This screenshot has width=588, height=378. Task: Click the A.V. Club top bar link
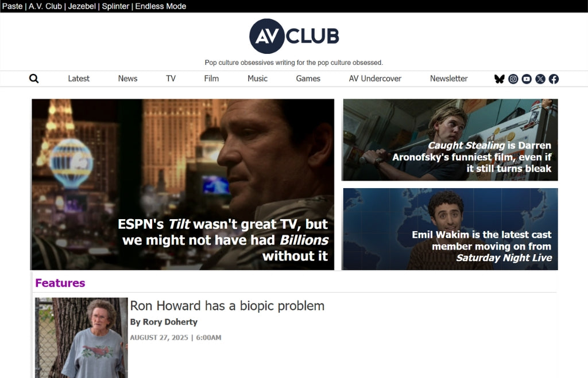(x=45, y=6)
